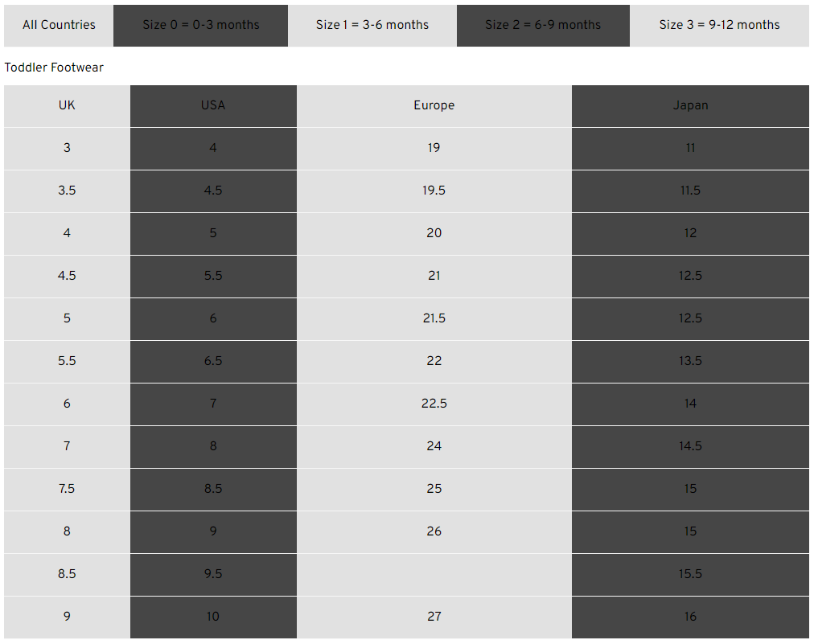Choose USA size 10 cell

[x=213, y=617]
